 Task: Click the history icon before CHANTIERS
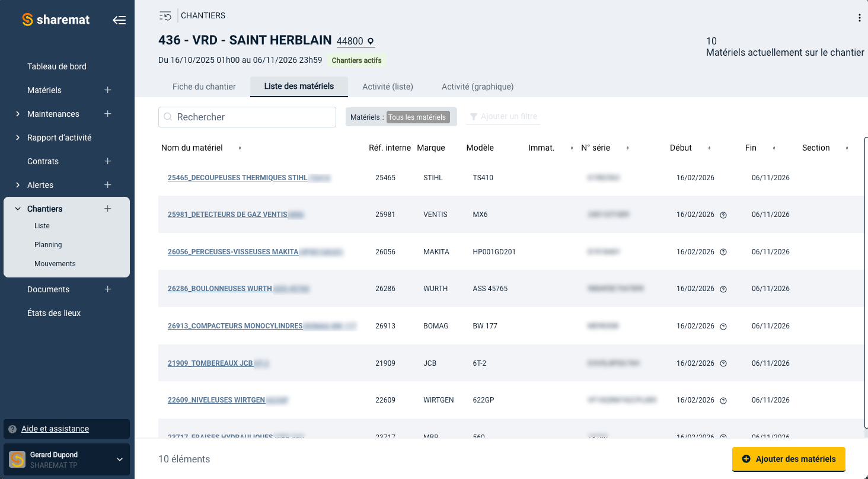click(165, 16)
